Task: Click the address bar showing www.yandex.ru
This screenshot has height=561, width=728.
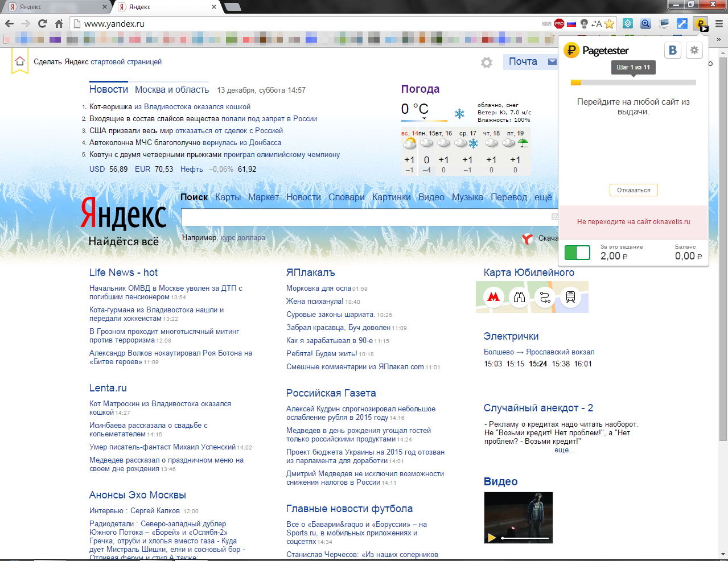Action: (307, 24)
